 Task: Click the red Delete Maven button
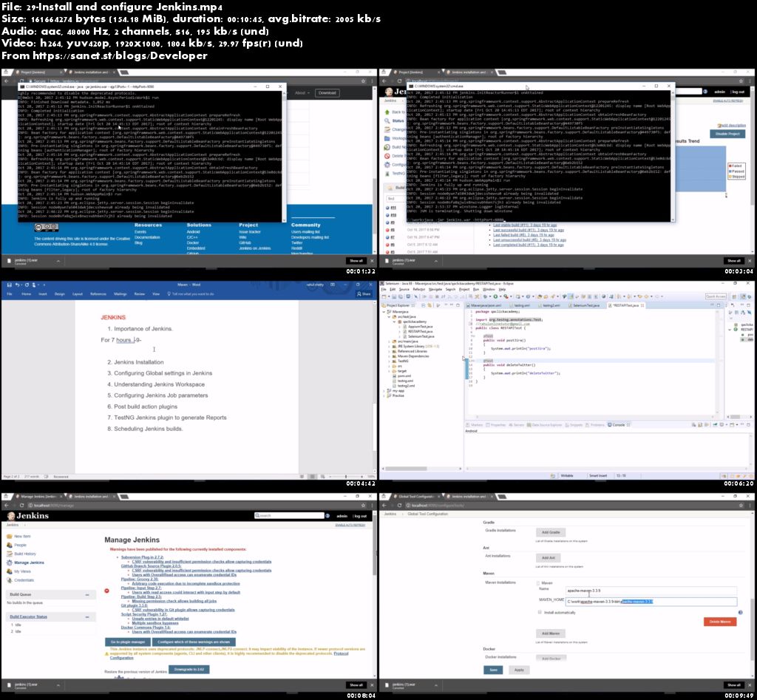coord(720,622)
